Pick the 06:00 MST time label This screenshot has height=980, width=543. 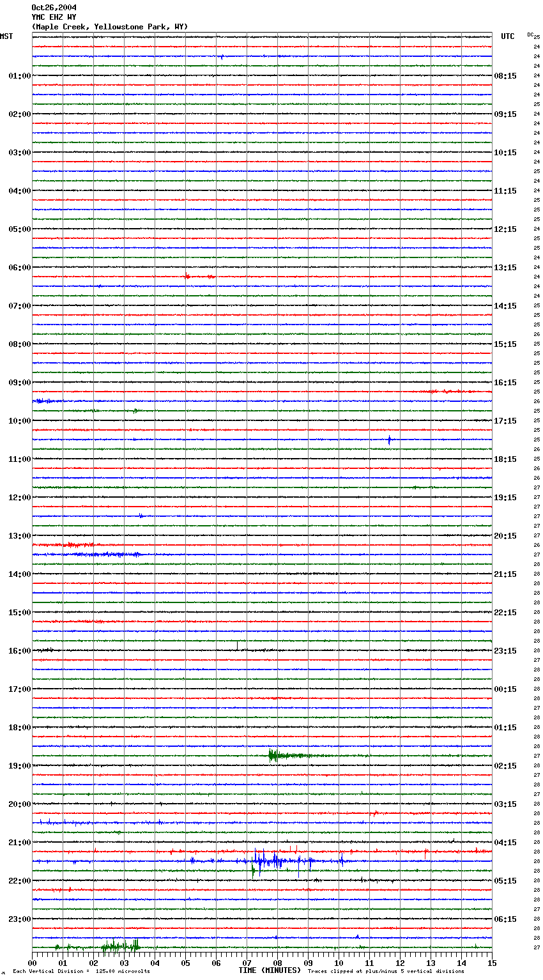coord(20,268)
